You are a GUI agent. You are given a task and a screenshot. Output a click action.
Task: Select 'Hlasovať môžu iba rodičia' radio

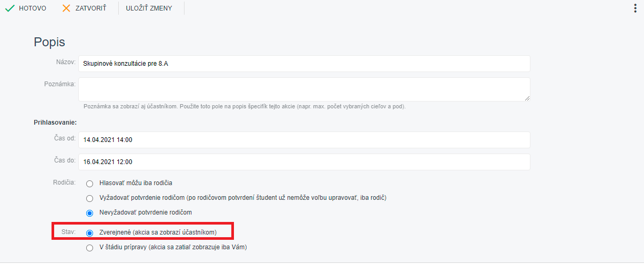[x=89, y=184]
